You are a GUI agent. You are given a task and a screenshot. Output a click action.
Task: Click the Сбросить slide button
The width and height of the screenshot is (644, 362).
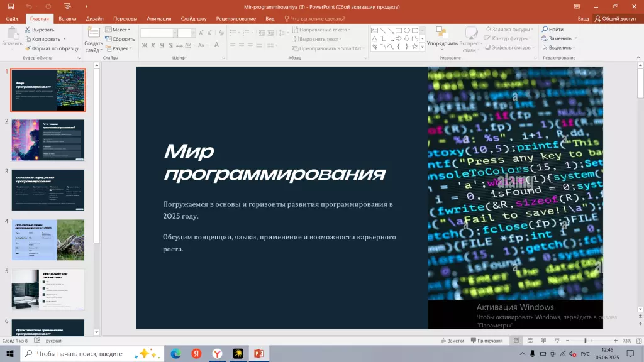click(119, 38)
